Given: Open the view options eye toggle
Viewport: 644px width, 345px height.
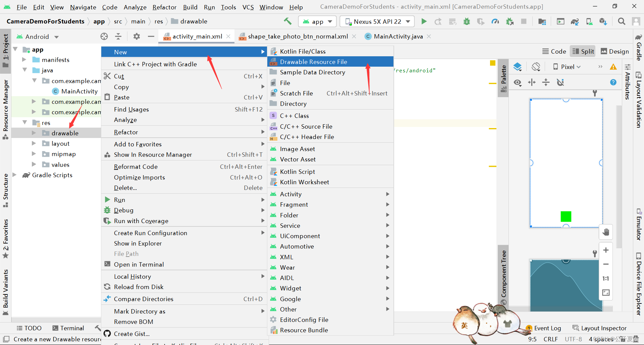Looking at the screenshot, I should tap(518, 82).
